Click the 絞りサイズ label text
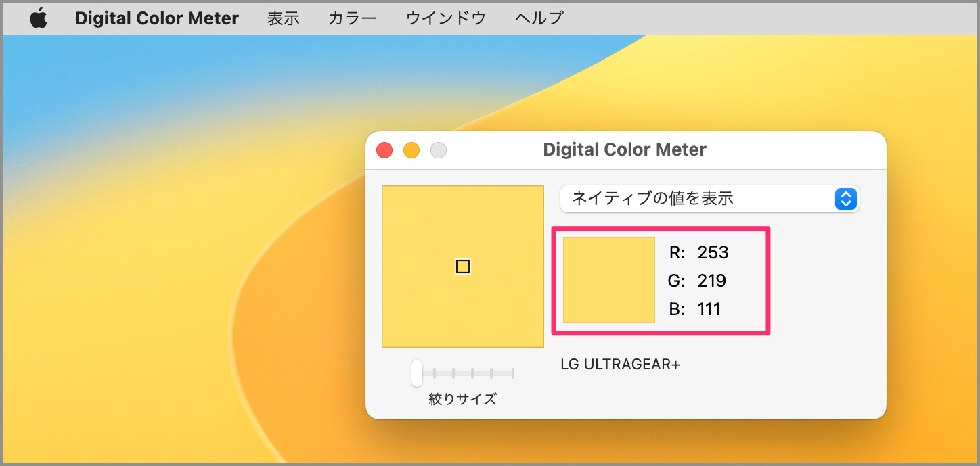The height and width of the screenshot is (466, 980). 462,399
